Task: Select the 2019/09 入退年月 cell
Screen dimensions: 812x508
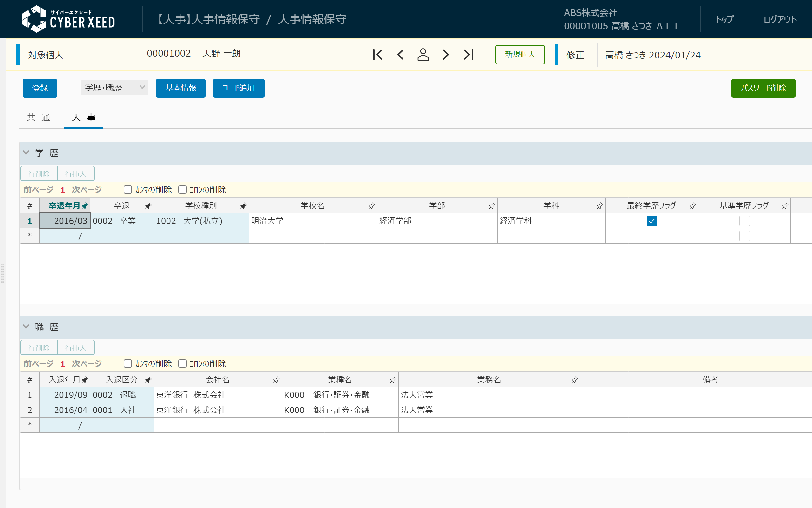Action: (x=65, y=395)
